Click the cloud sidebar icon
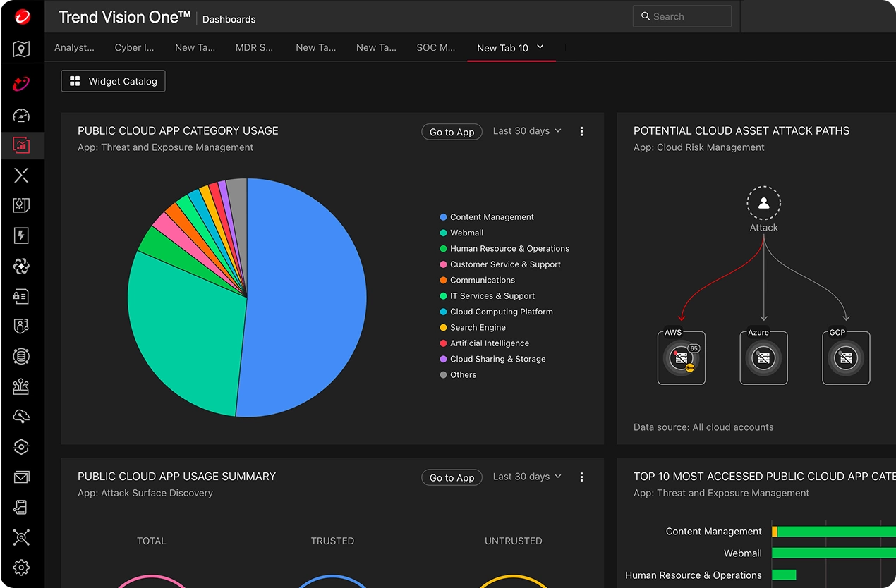Image resolution: width=896 pixels, height=588 pixels. point(21,417)
